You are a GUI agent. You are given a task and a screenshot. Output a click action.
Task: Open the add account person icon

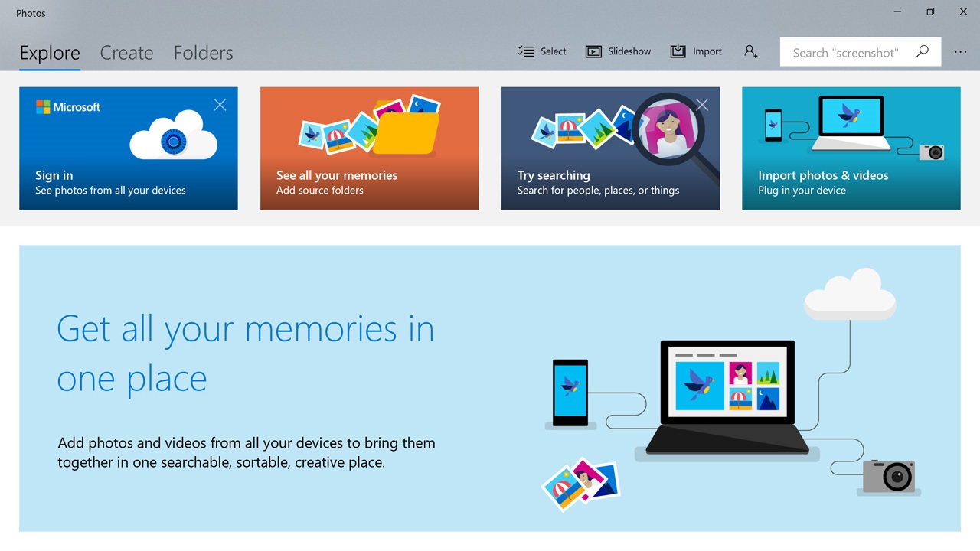click(751, 51)
